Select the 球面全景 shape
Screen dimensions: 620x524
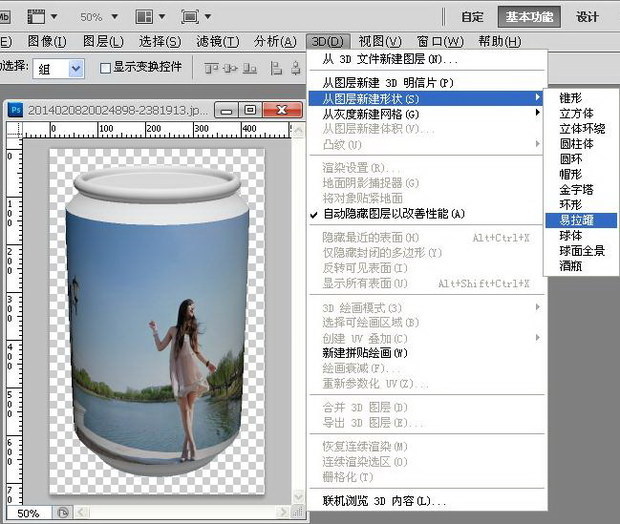582,251
